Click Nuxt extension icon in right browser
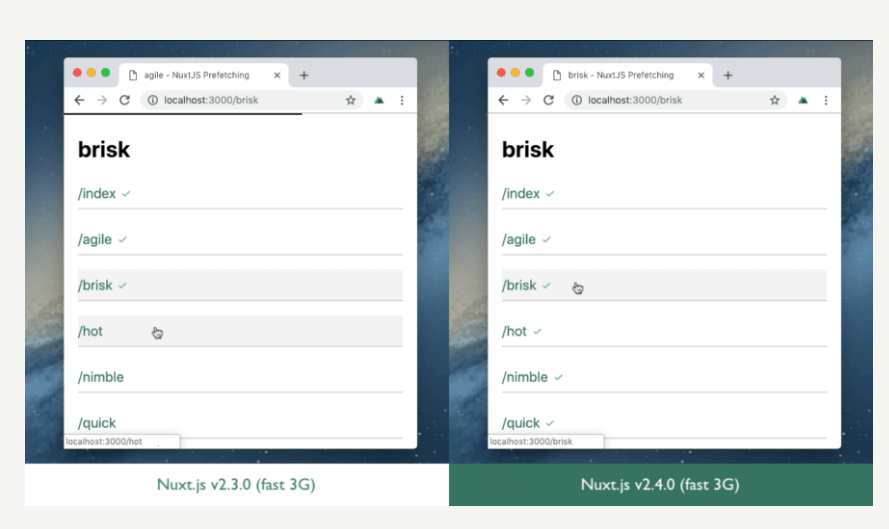 click(x=803, y=100)
